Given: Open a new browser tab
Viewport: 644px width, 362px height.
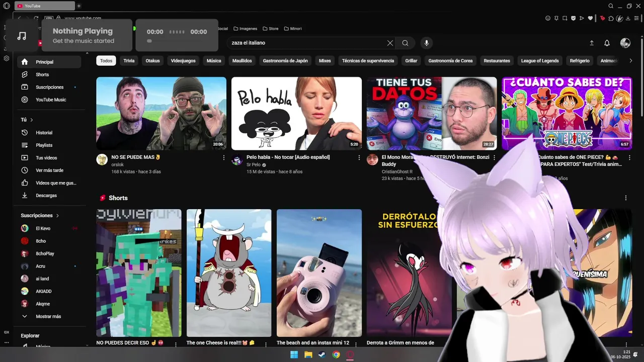Looking at the screenshot, I should [x=79, y=6].
